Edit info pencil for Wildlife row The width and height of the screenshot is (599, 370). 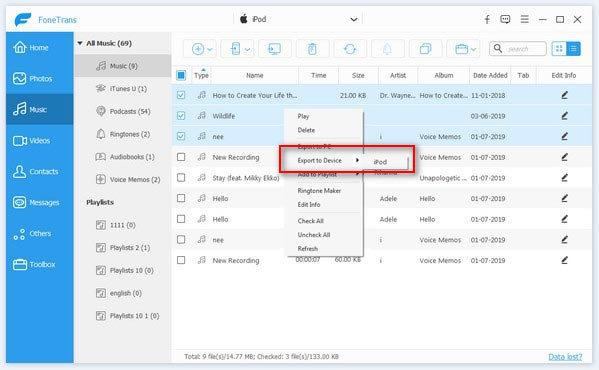click(564, 116)
